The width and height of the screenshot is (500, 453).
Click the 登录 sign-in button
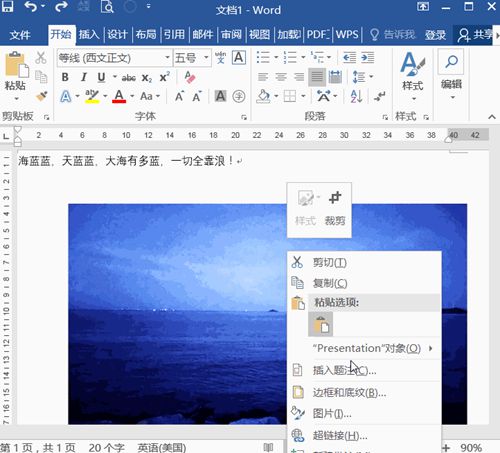(435, 35)
